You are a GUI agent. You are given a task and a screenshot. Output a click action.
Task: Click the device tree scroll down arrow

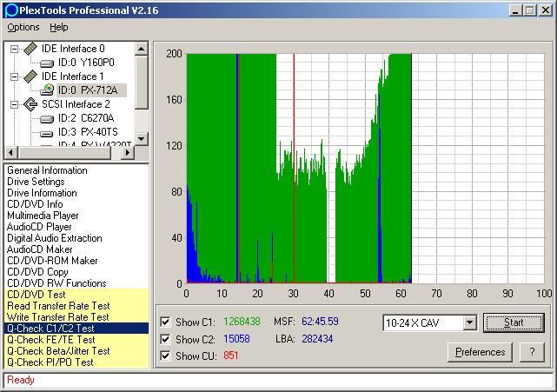point(142,139)
